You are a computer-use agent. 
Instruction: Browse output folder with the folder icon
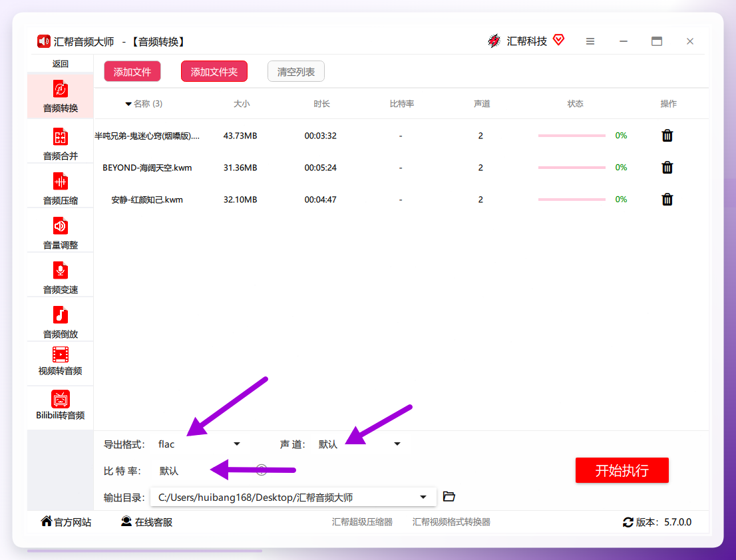click(x=449, y=496)
